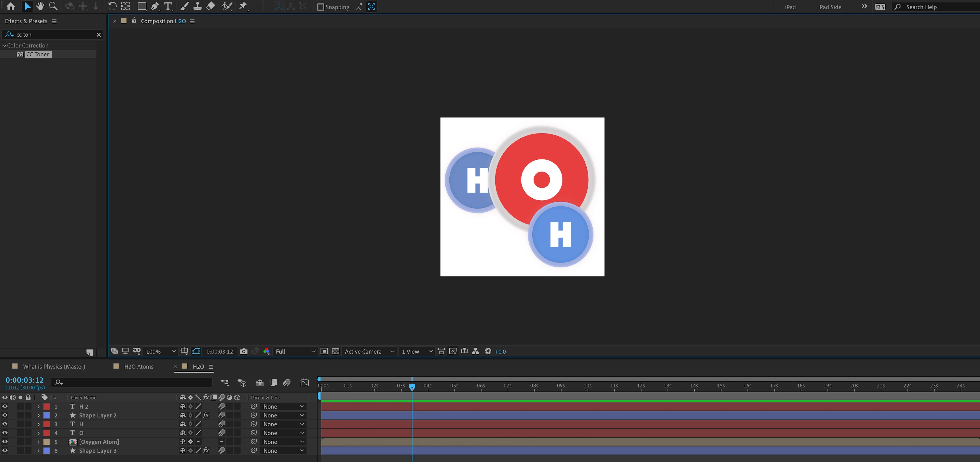The height and width of the screenshot is (462, 980).
Task: Hide the Oxygen Atom layer
Action: coord(5,442)
